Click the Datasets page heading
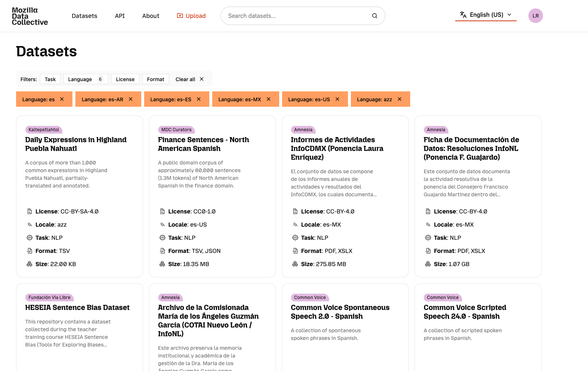 coord(46,52)
